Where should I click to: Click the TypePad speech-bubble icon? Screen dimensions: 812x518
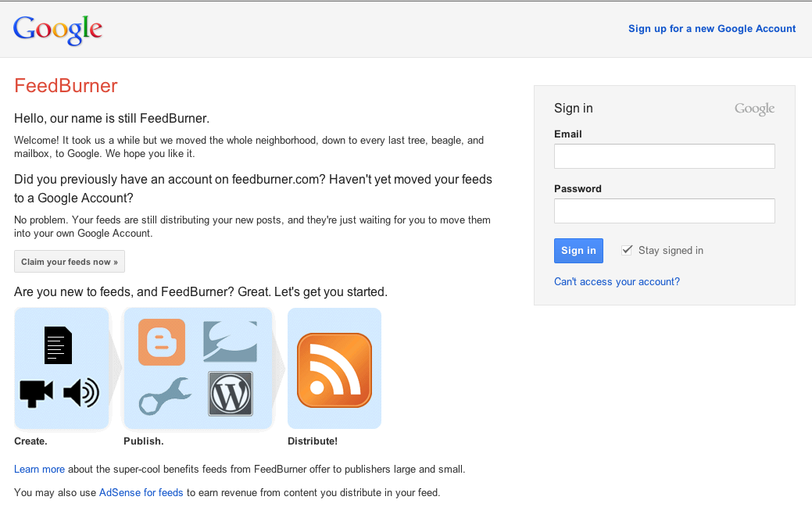(231, 341)
